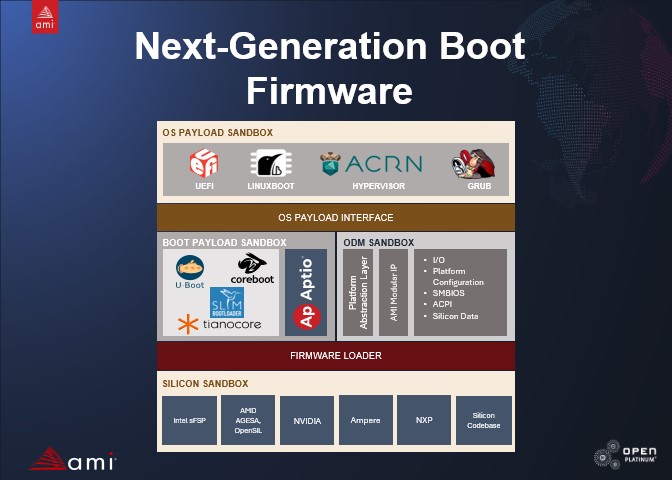Click the LinuxBoot penguin chip icon
Screen dimensions: 672x480
click(x=271, y=163)
